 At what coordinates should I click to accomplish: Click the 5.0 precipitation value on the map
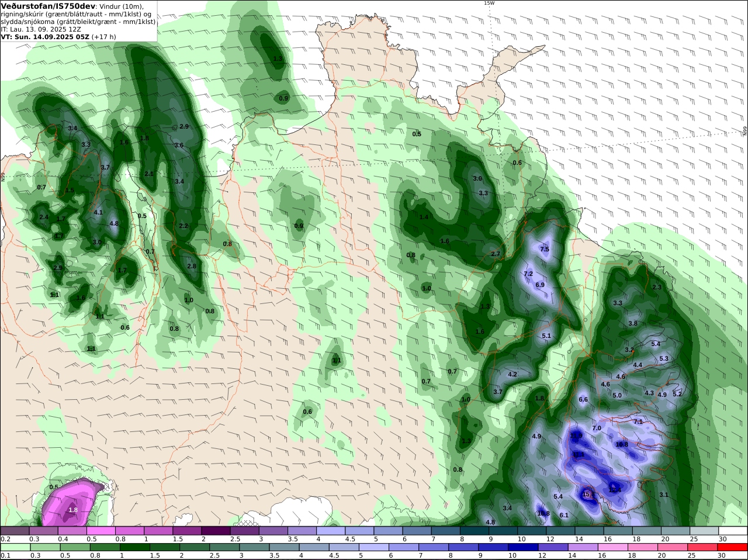[x=617, y=395]
